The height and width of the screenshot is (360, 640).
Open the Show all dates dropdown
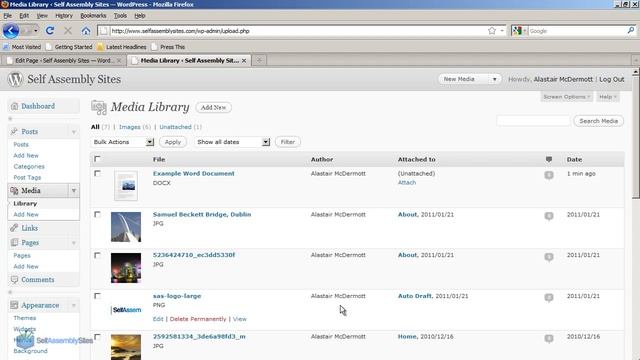pyautogui.click(x=232, y=142)
